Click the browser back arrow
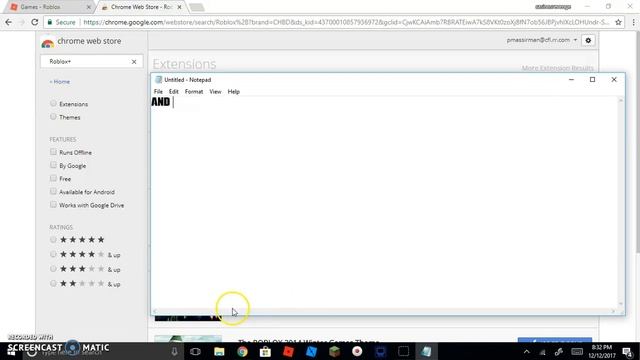 pos(9,22)
